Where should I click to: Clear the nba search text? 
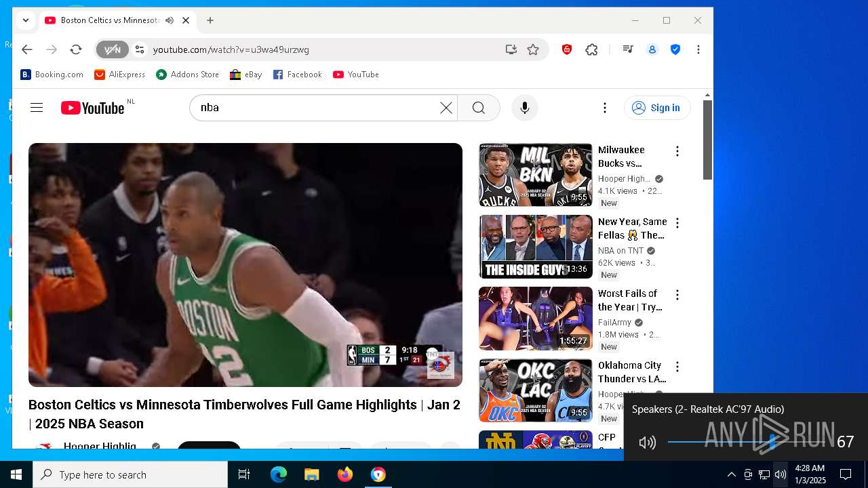point(446,108)
